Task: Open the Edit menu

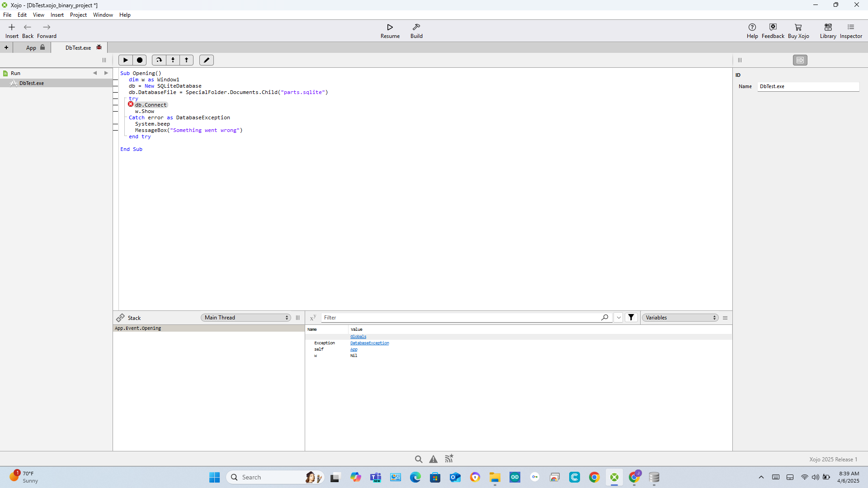Action: (22, 15)
